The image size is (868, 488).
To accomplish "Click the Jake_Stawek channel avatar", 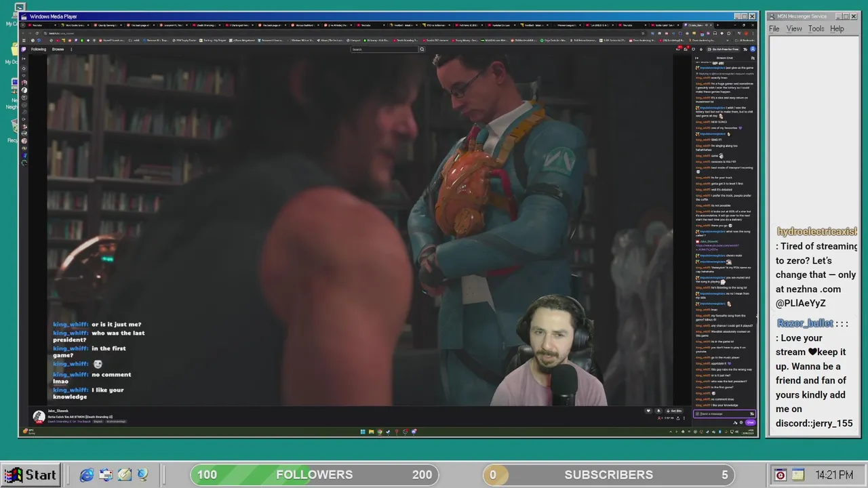I will click(39, 416).
